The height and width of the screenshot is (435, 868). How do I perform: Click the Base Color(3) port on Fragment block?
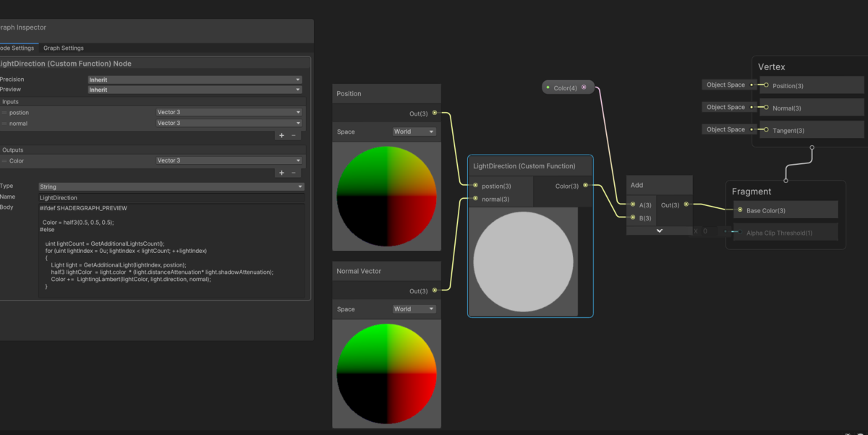739,210
